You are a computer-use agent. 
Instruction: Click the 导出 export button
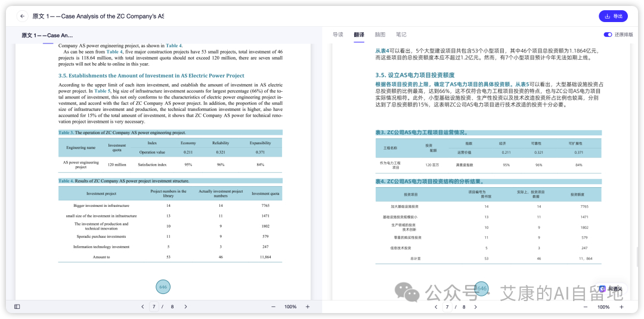pyautogui.click(x=613, y=17)
